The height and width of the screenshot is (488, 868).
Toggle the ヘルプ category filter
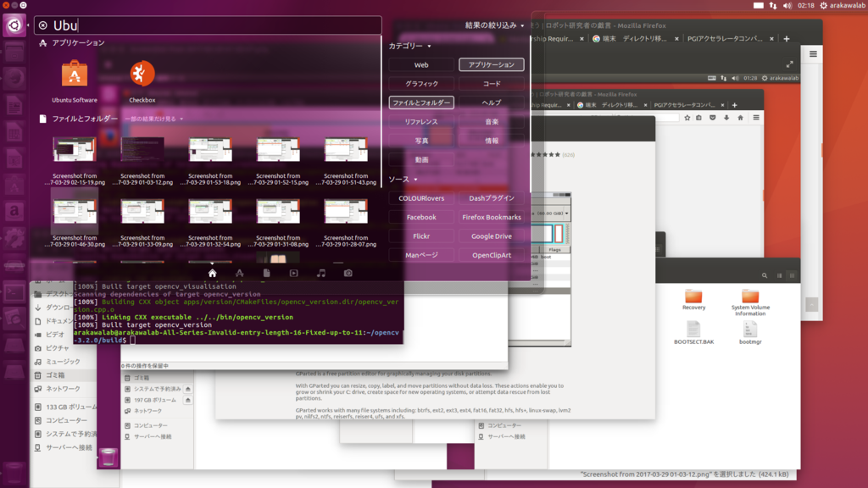point(492,103)
